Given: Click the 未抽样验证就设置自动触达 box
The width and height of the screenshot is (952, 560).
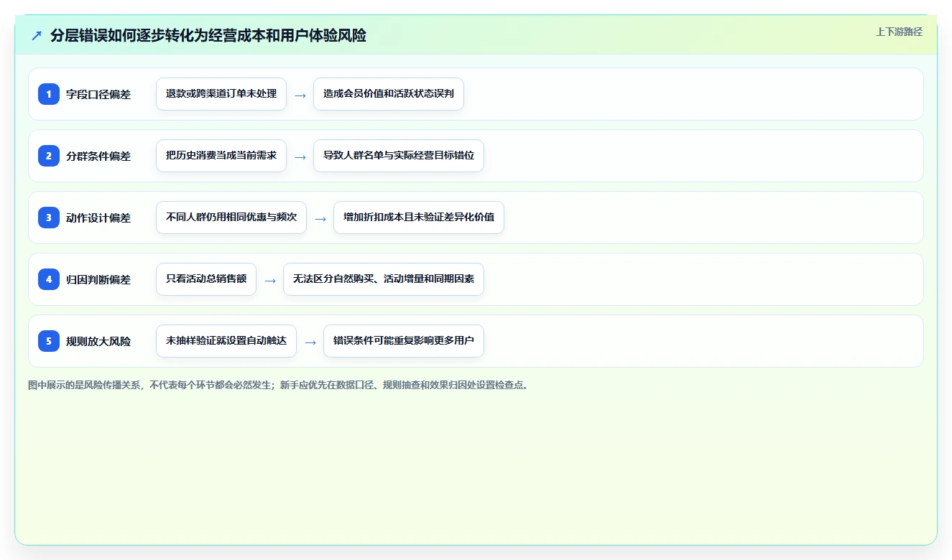Looking at the screenshot, I should point(226,341).
